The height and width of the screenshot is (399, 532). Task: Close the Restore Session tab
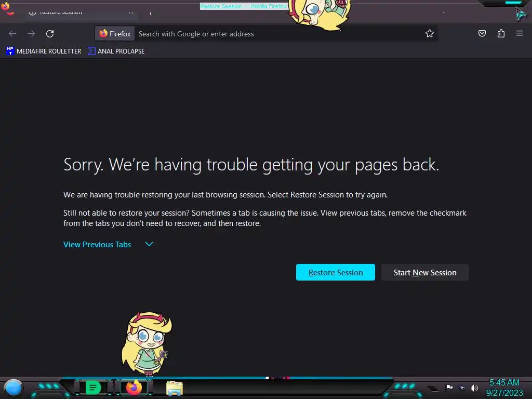click(130, 12)
